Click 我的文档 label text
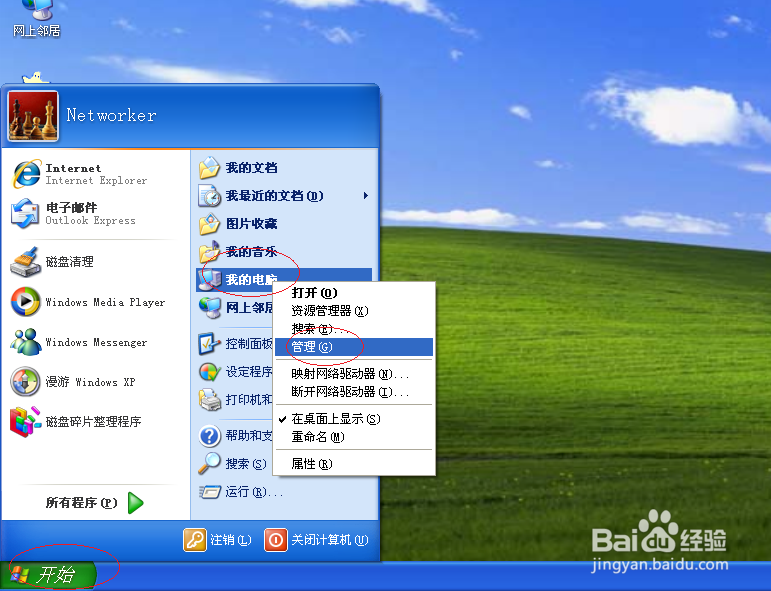 tap(251, 168)
